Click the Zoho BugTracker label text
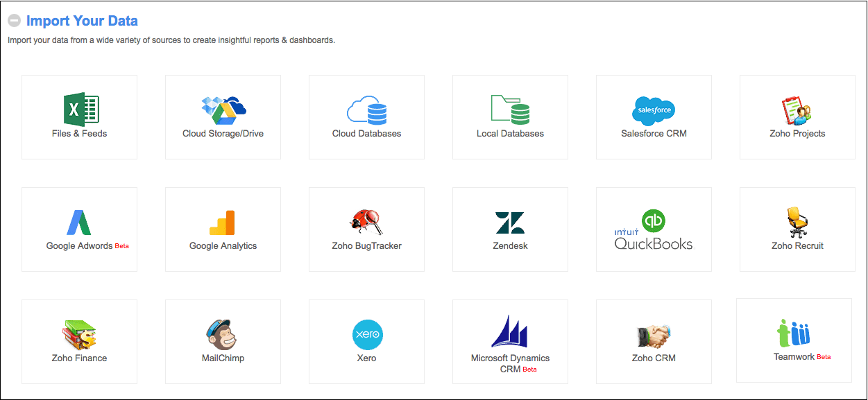Image resolution: width=868 pixels, height=400 pixels. [366, 245]
